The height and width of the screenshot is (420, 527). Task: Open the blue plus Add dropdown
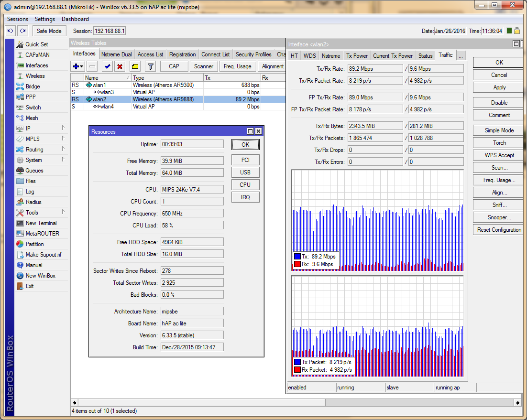tap(78, 66)
